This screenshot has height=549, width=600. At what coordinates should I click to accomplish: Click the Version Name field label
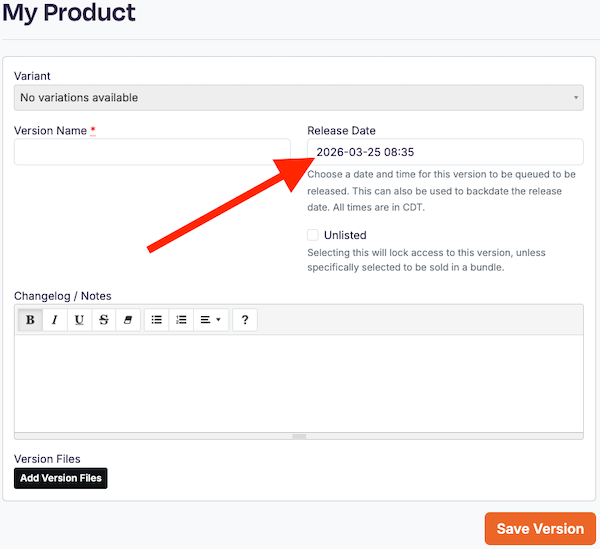51,130
